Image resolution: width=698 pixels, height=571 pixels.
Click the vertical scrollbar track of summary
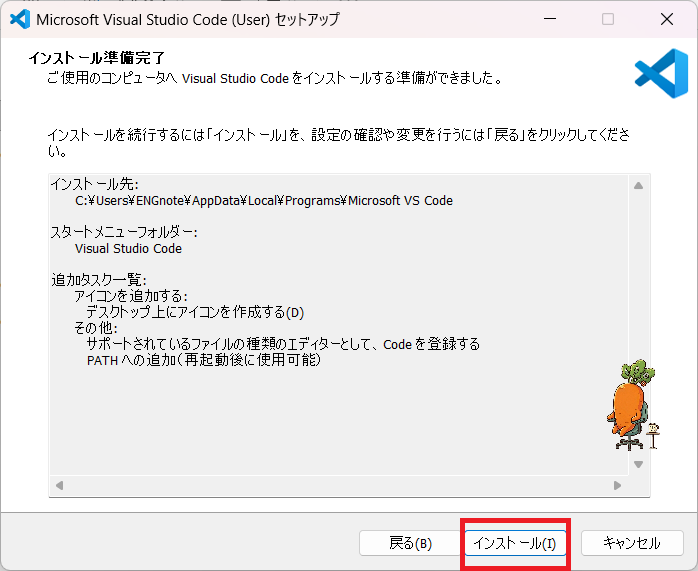pyautogui.click(x=638, y=325)
